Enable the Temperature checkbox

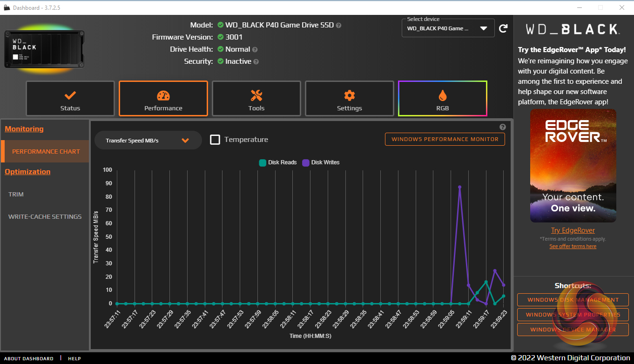point(215,140)
